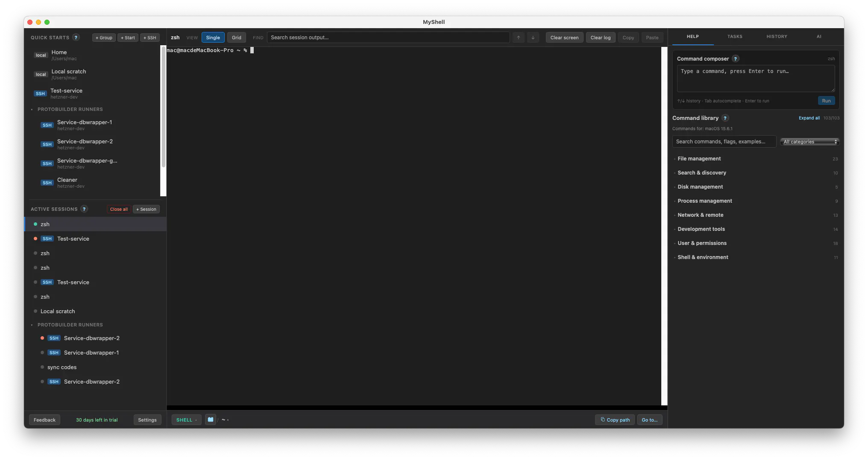Switch to the HISTORY tab
This screenshot has width=868, height=460.
coord(777,37)
